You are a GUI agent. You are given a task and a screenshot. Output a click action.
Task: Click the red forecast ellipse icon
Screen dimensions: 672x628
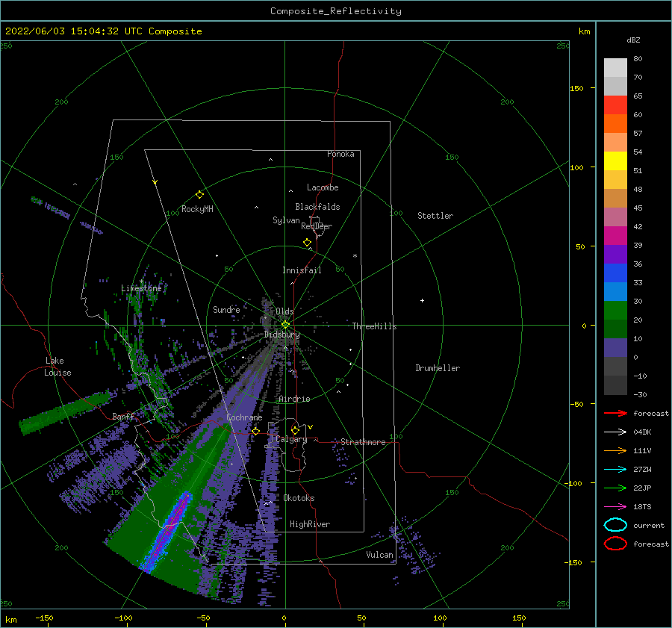(615, 544)
